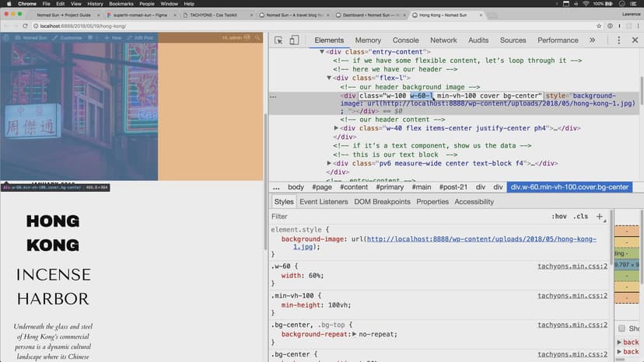
Task: Add a new style rule with plus icon
Action: coord(599,217)
